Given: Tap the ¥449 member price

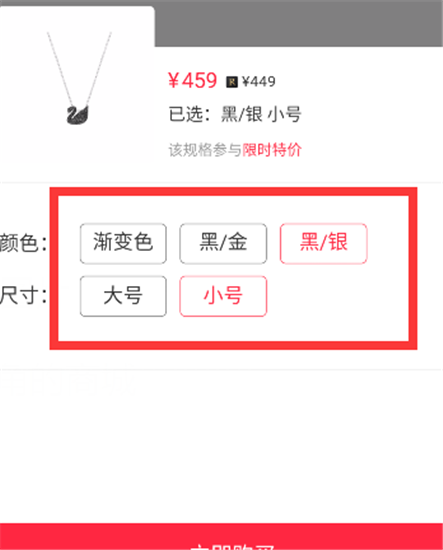Looking at the screenshot, I should (x=259, y=82).
